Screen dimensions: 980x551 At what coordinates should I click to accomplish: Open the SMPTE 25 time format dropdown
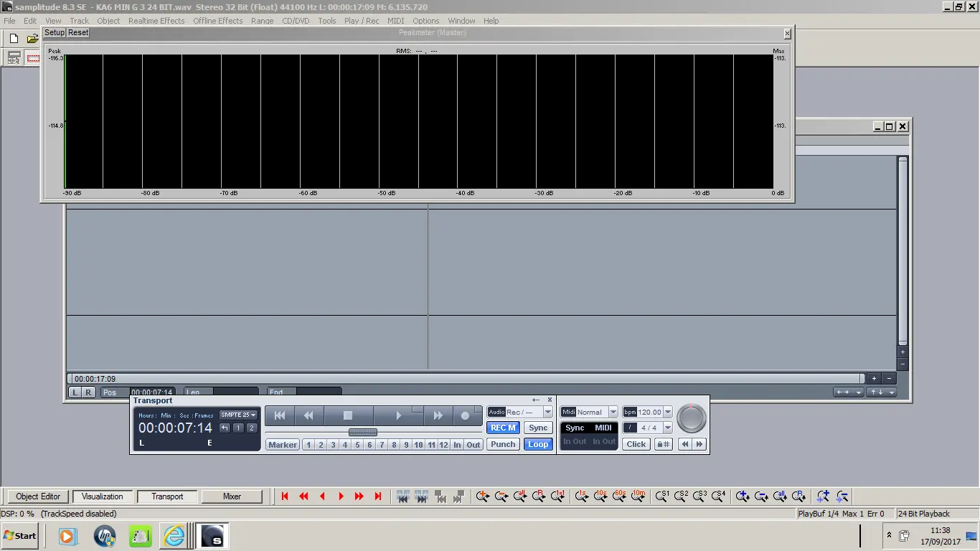coord(239,415)
